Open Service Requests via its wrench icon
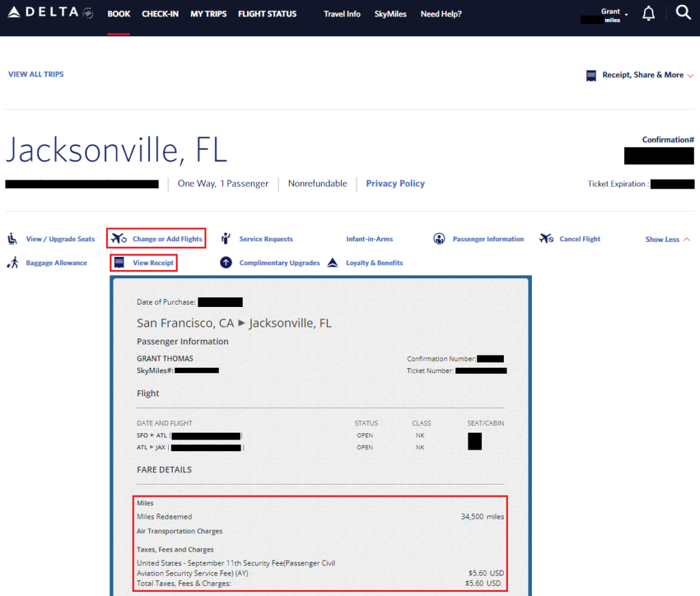 (226, 239)
